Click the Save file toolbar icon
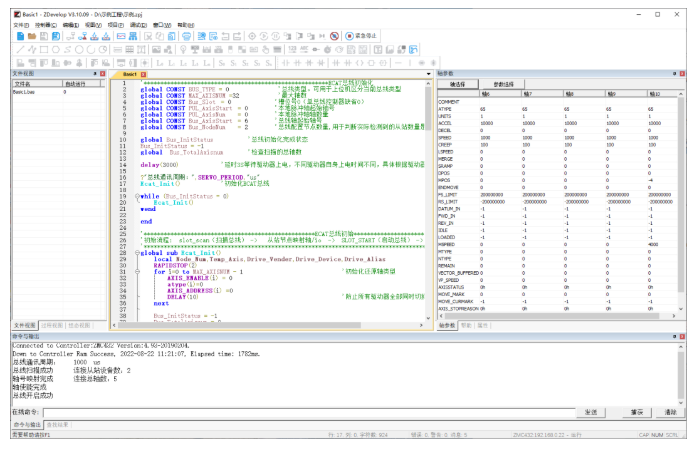Viewport: 697px width, 452px height. (x=44, y=36)
